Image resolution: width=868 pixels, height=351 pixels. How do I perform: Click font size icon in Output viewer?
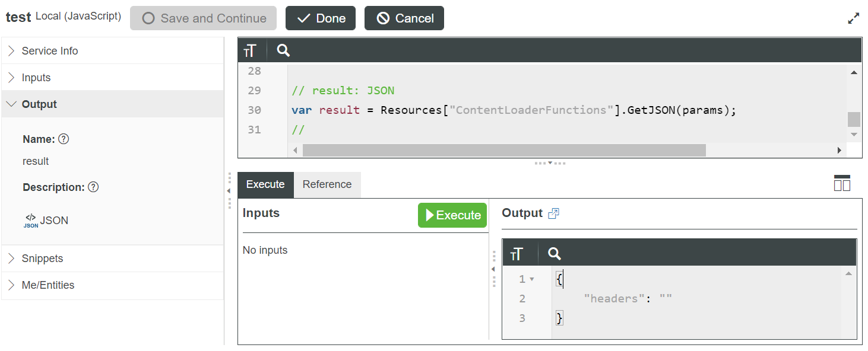tap(517, 254)
